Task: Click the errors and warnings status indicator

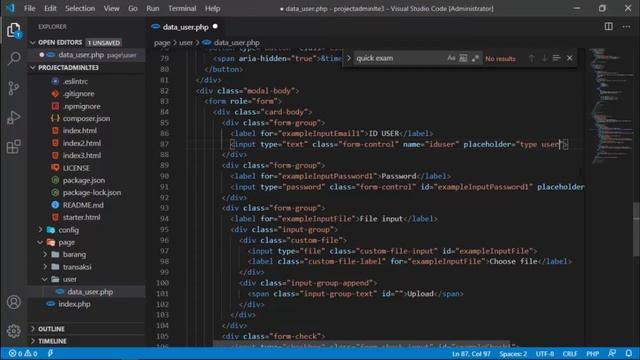Action: (23, 353)
